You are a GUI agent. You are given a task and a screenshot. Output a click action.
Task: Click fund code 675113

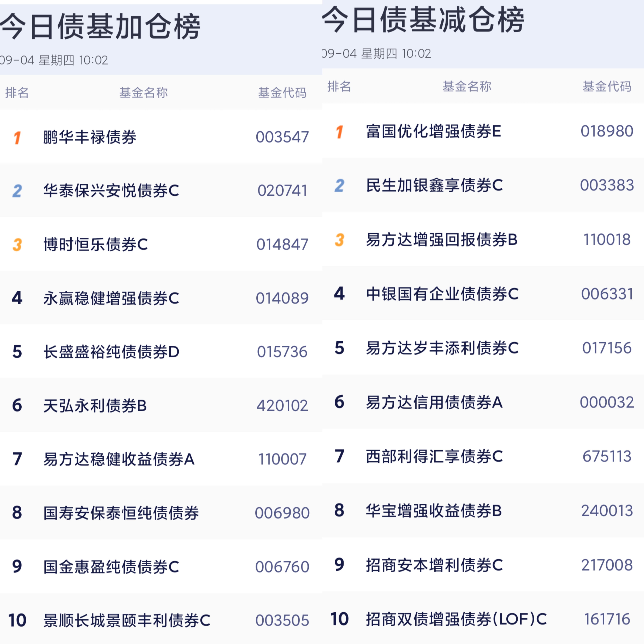[x=607, y=456]
